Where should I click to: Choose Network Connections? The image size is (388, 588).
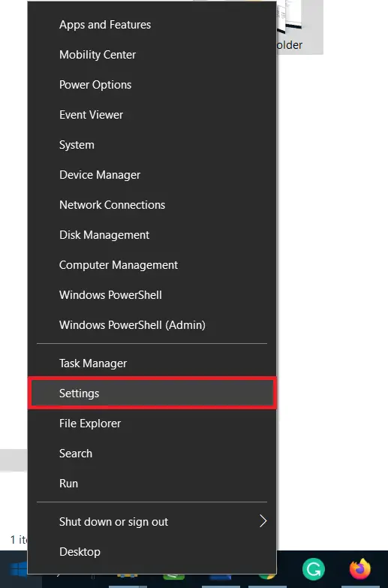pyautogui.click(x=152, y=205)
